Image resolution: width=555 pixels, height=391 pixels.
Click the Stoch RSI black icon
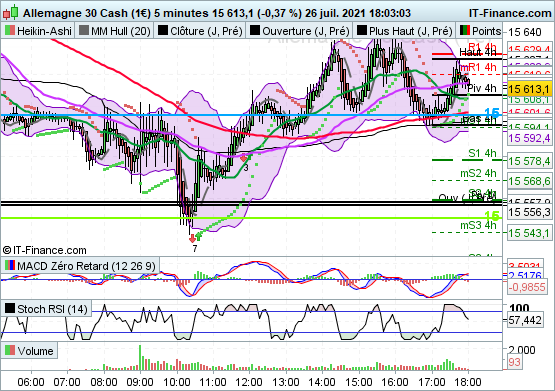10,309
